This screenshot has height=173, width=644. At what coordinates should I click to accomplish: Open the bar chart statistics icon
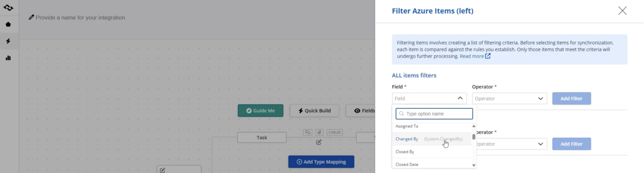(x=8, y=58)
